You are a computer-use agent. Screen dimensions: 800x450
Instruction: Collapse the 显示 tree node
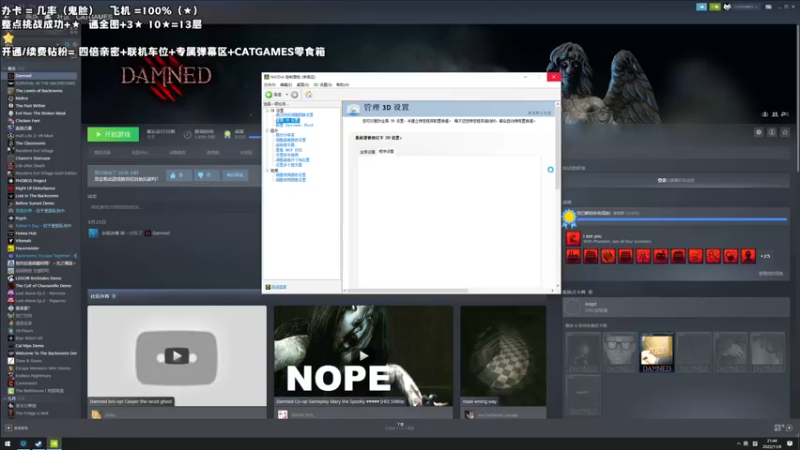(x=267, y=131)
